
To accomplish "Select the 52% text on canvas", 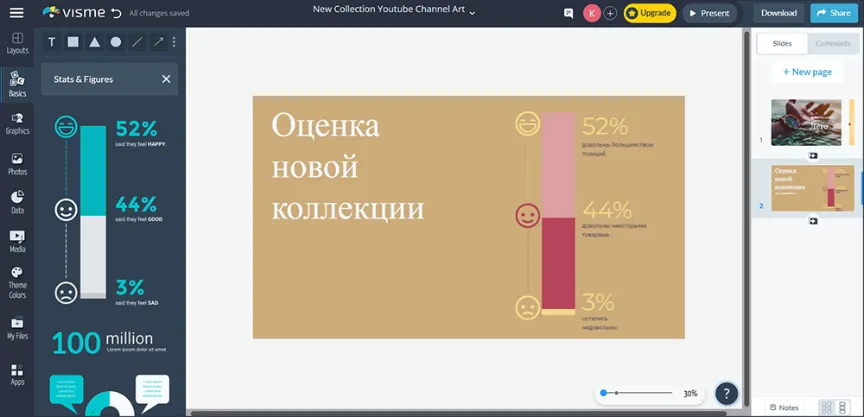I will tap(605, 127).
